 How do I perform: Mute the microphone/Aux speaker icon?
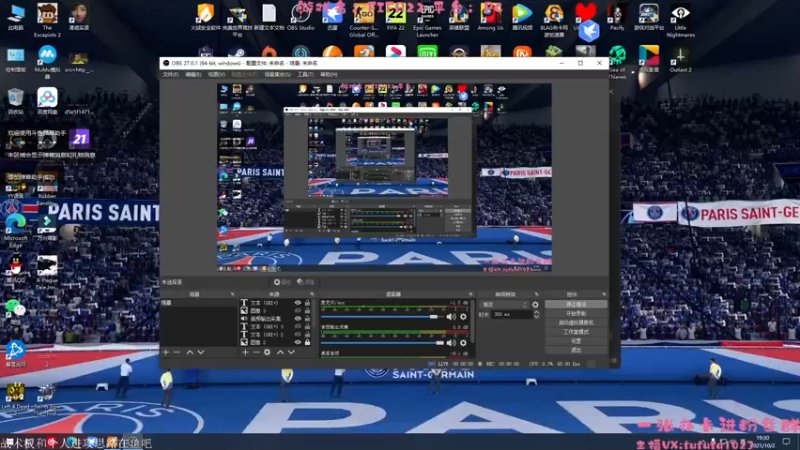coord(452,317)
